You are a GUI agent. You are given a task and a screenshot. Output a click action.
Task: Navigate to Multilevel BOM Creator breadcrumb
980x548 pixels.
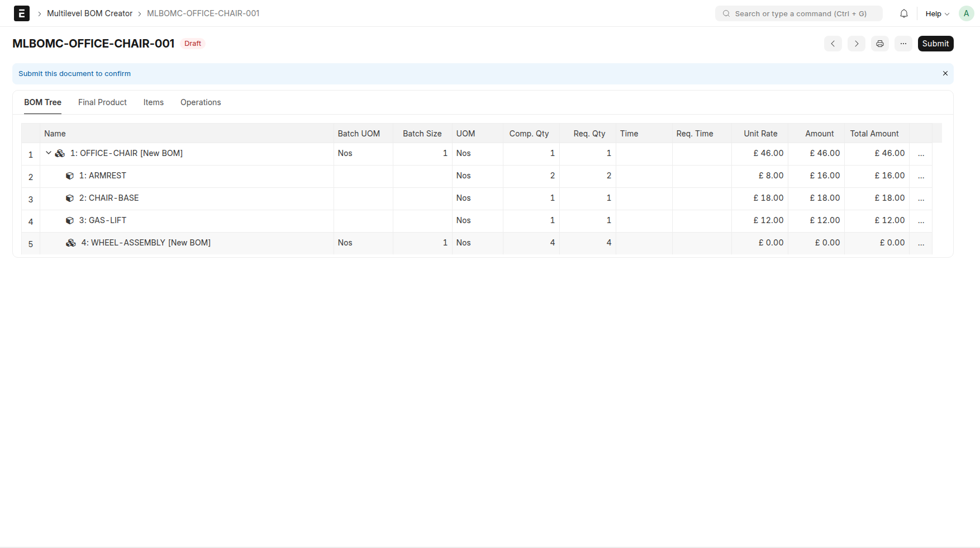tap(89, 13)
